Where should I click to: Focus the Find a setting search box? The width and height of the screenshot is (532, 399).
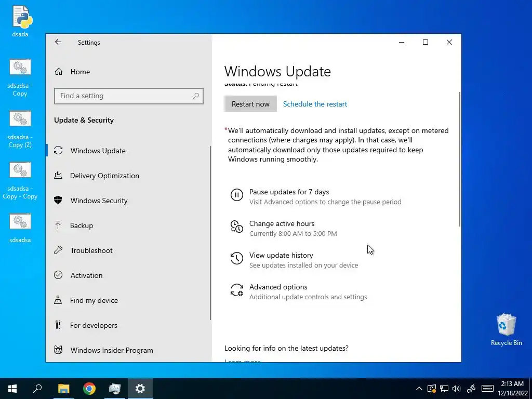coord(129,96)
